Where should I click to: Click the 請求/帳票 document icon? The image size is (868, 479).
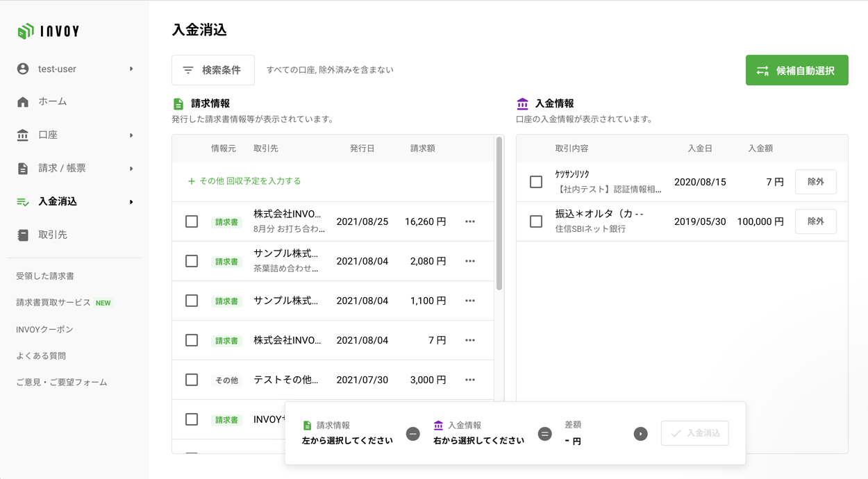[23, 169]
